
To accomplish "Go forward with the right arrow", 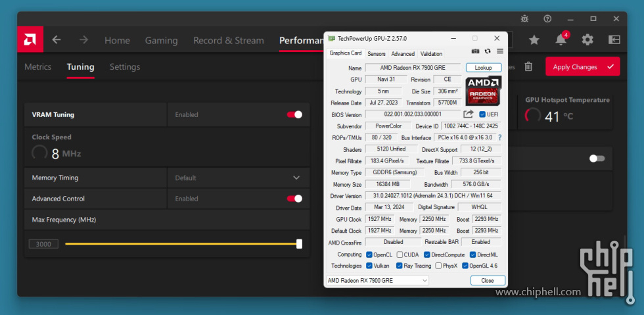I will click(x=84, y=40).
